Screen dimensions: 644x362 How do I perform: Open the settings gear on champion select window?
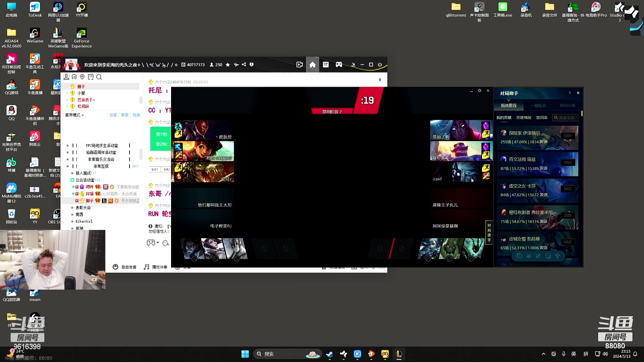coord(480,91)
